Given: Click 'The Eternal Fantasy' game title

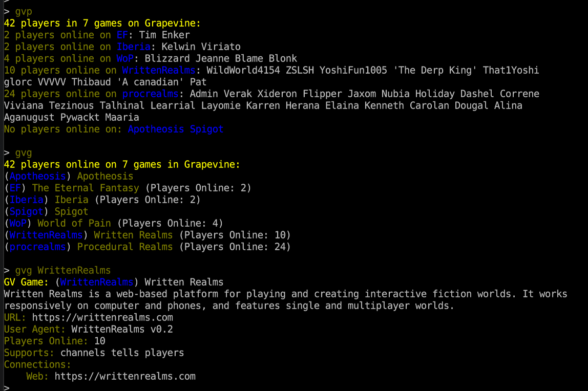Looking at the screenshot, I should 86,188.
